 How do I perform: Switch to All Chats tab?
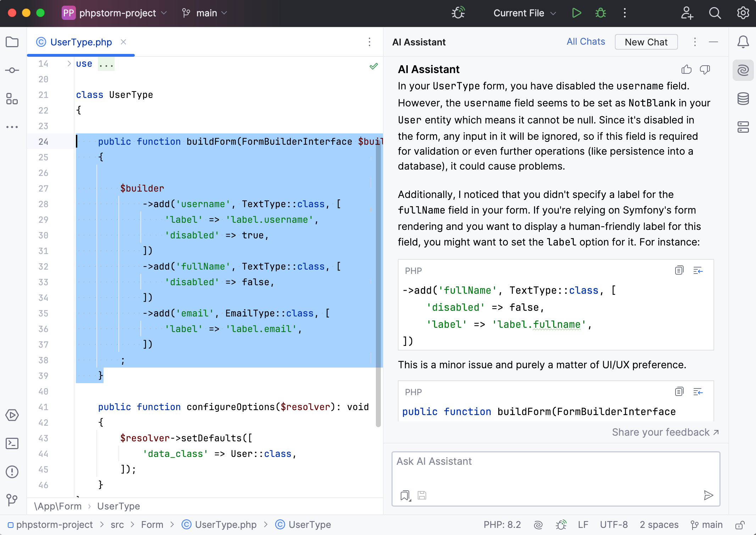(x=585, y=41)
